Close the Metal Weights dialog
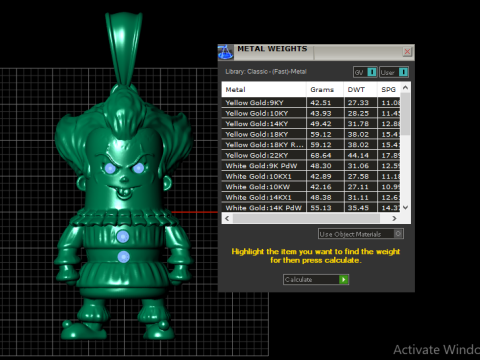 click(x=407, y=52)
